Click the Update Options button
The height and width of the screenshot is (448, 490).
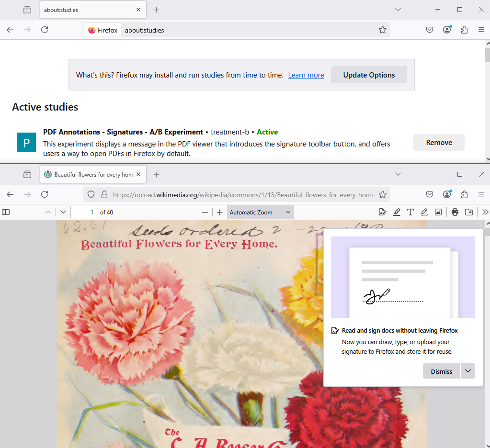coord(369,75)
